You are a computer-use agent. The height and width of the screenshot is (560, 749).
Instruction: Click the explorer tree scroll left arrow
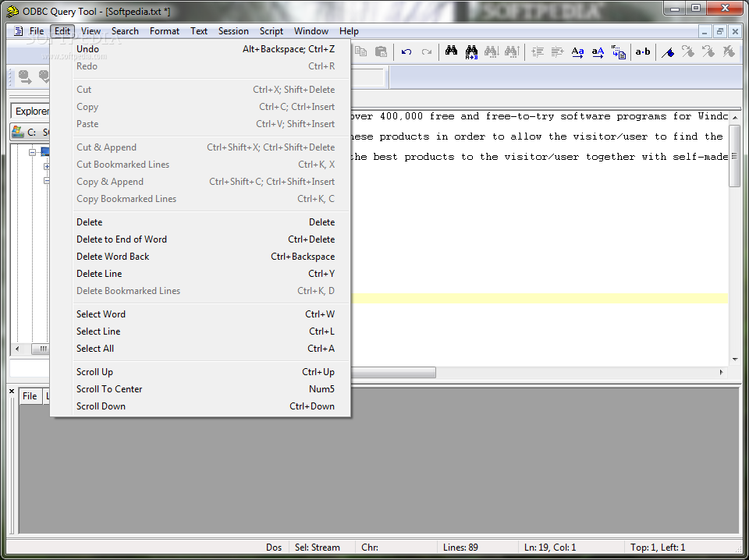click(x=18, y=349)
